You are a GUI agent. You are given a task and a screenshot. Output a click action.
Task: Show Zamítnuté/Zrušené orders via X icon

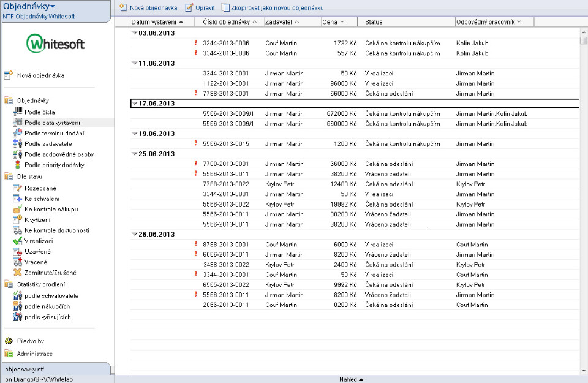(18, 273)
